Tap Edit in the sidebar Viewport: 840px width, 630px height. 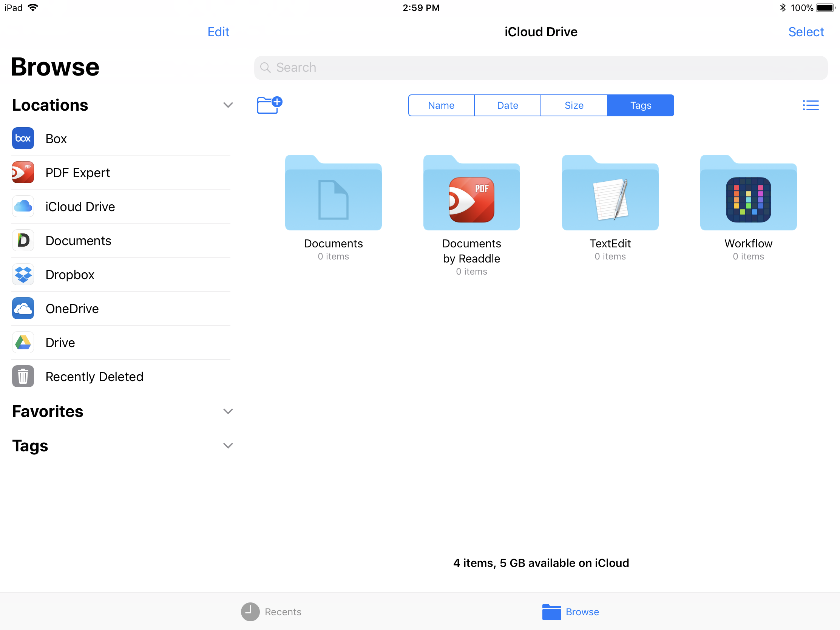pos(218,32)
